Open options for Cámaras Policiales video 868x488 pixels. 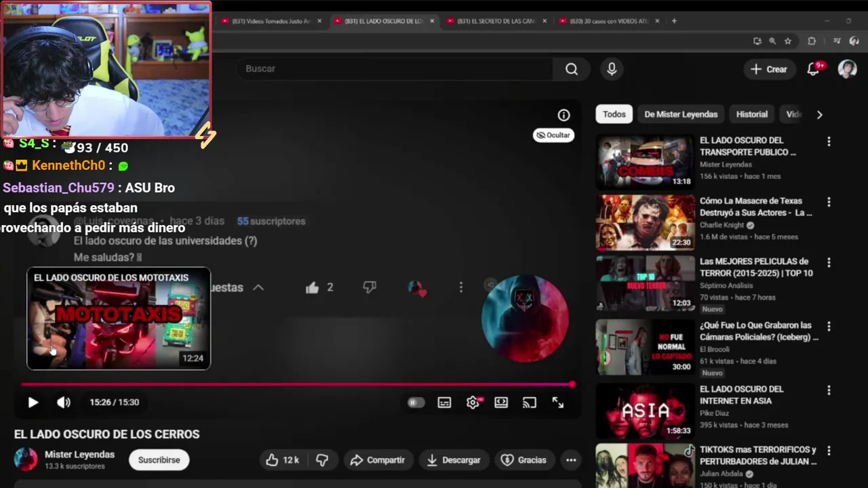pyautogui.click(x=829, y=326)
